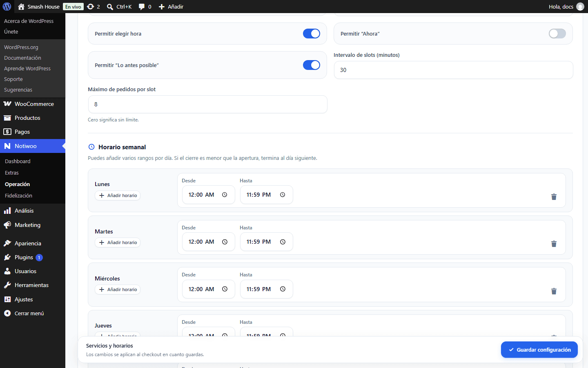Click the Añadir button in admin bar
Image resolution: width=588 pixels, height=368 pixels.
click(x=171, y=7)
